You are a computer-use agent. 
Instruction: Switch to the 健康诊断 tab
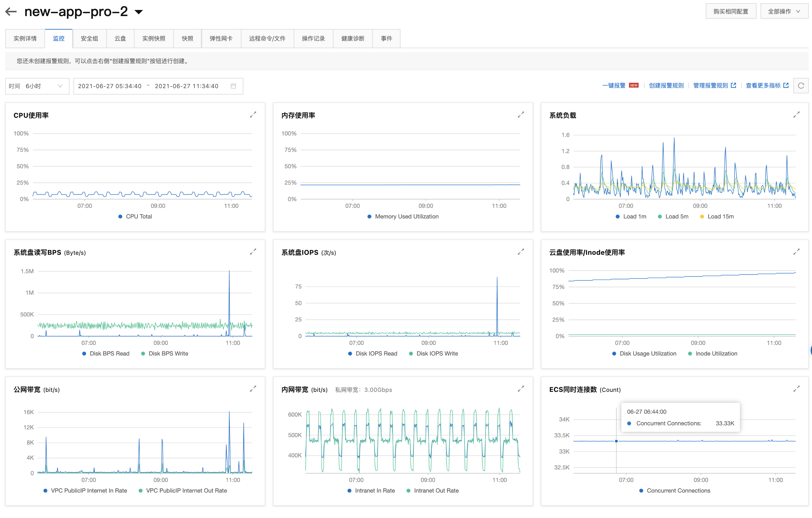(353, 38)
